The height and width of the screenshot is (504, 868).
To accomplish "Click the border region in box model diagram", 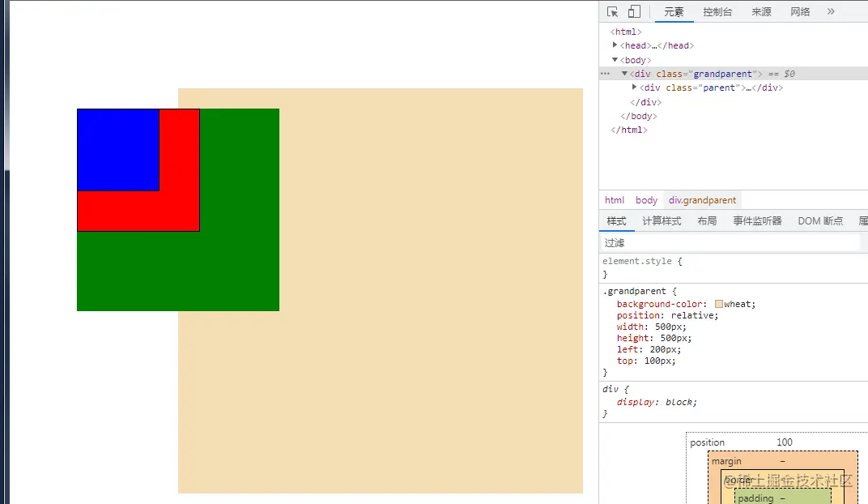I will point(738,480).
